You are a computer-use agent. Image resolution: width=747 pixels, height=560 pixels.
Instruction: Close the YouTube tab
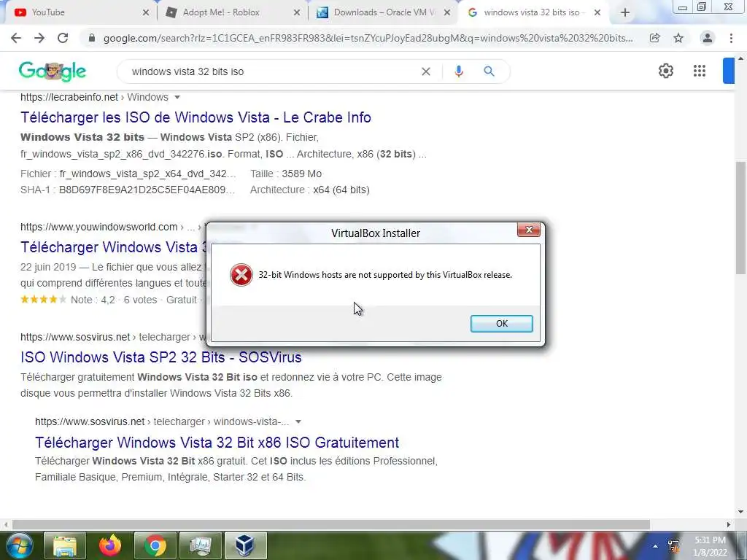[146, 13]
